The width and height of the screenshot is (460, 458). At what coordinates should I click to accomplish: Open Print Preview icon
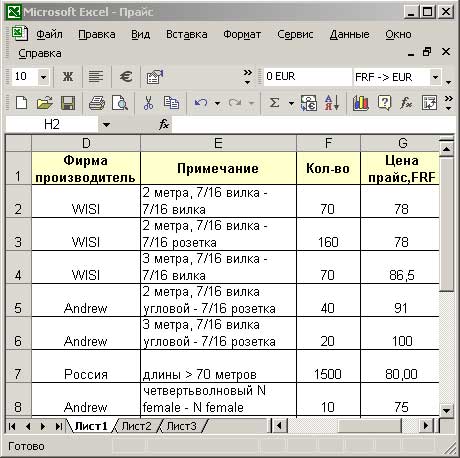[x=119, y=103]
